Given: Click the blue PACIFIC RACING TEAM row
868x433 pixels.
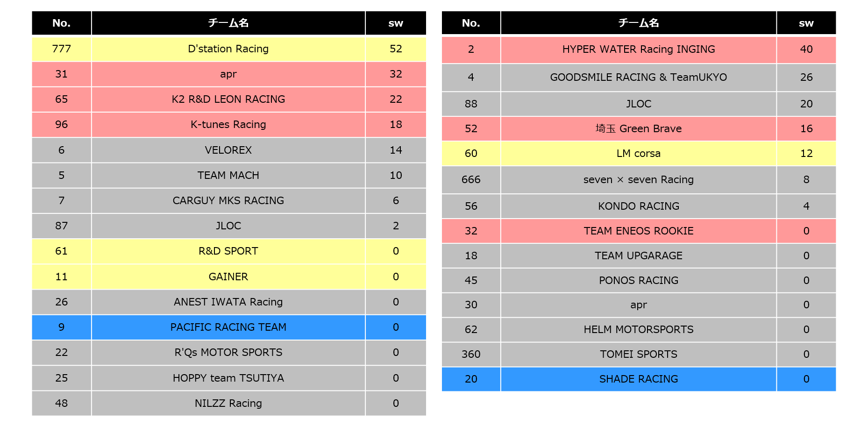Looking at the screenshot, I should (x=228, y=327).
